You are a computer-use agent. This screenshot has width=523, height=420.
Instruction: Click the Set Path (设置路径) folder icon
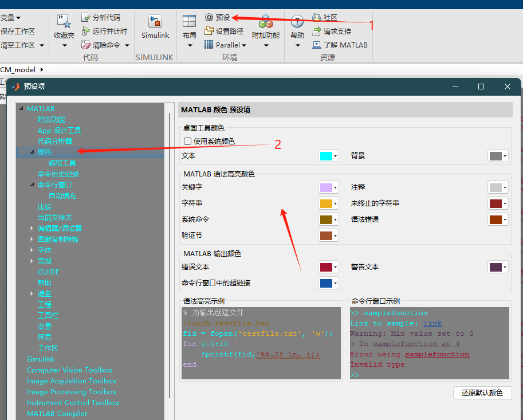209,31
